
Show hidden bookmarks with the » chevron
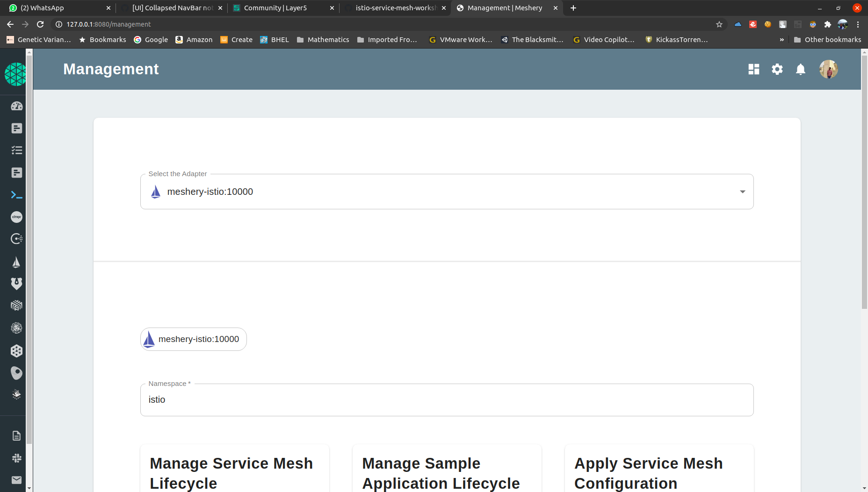click(x=781, y=40)
